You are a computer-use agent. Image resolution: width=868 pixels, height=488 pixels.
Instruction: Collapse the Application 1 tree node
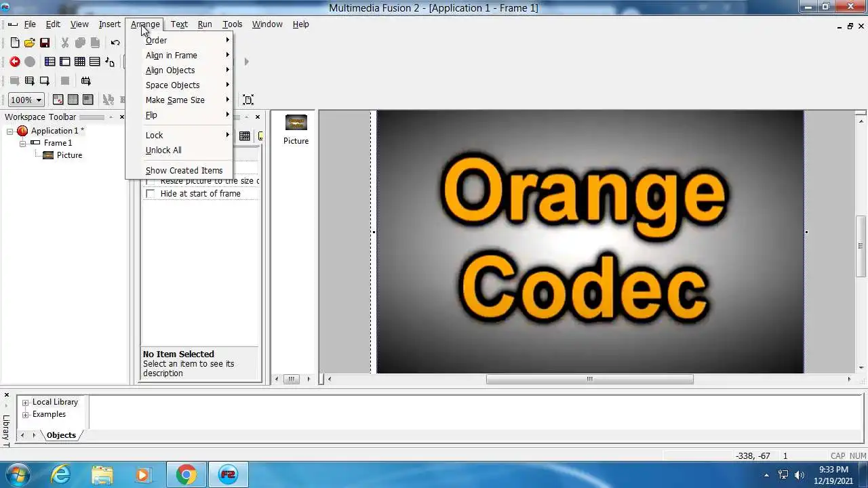click(10, 131)
